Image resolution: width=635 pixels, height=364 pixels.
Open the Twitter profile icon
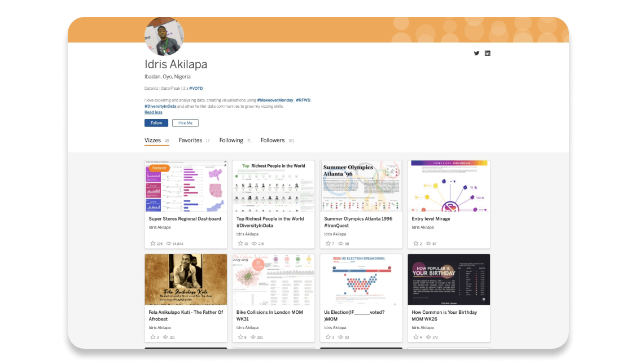476,53
